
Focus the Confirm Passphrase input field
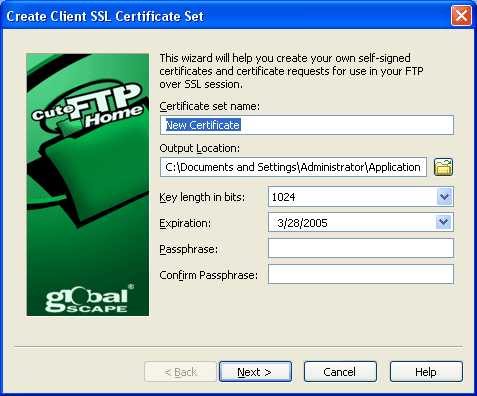pos(361,274)
